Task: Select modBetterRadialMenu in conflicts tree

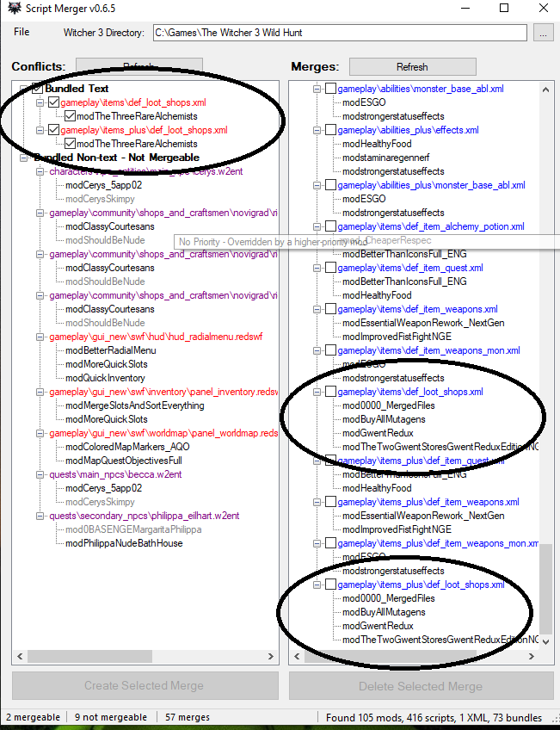Action: pos(111,350)
